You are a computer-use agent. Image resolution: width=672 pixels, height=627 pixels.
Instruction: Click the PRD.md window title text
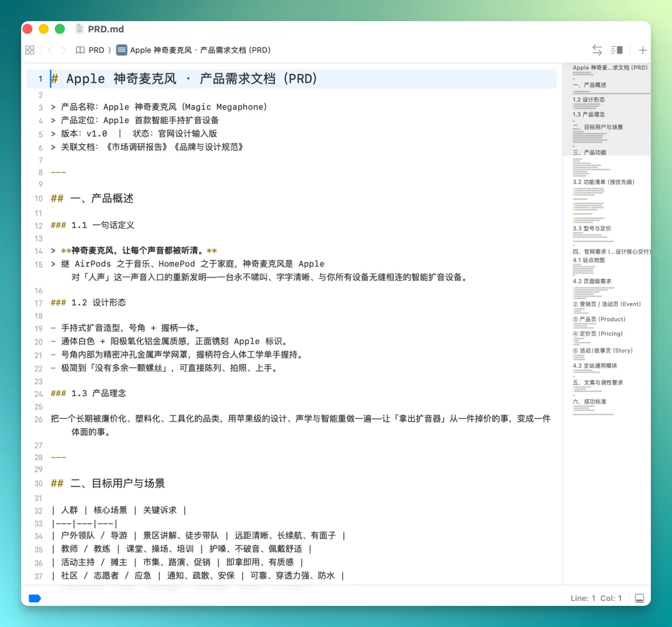pyautogui.click(x=106, y=29)
